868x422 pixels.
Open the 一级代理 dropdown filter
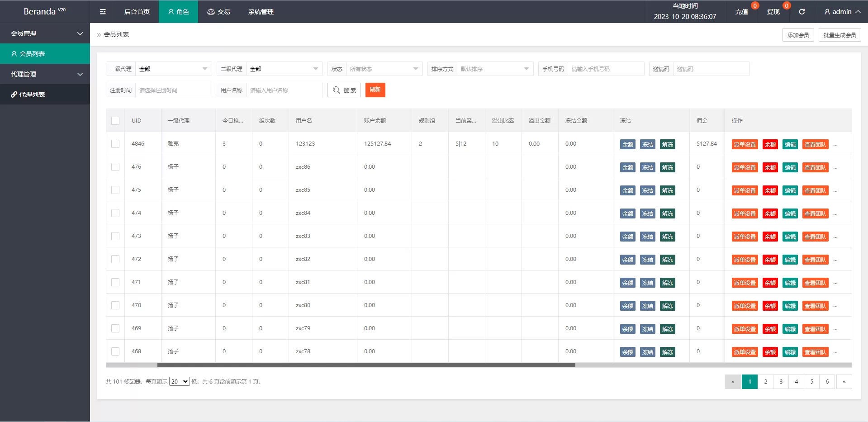(173, 69)
